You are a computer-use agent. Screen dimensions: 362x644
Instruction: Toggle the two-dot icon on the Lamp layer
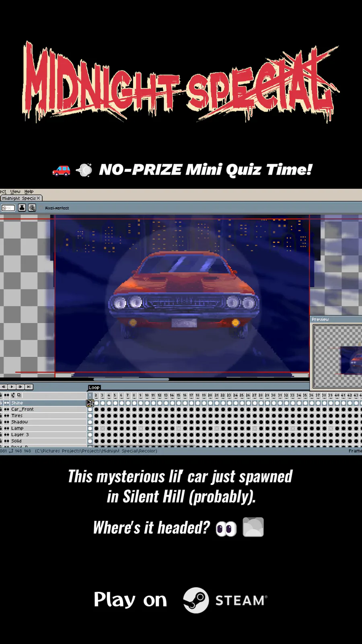pyautogui.click(x=6, y=428)
